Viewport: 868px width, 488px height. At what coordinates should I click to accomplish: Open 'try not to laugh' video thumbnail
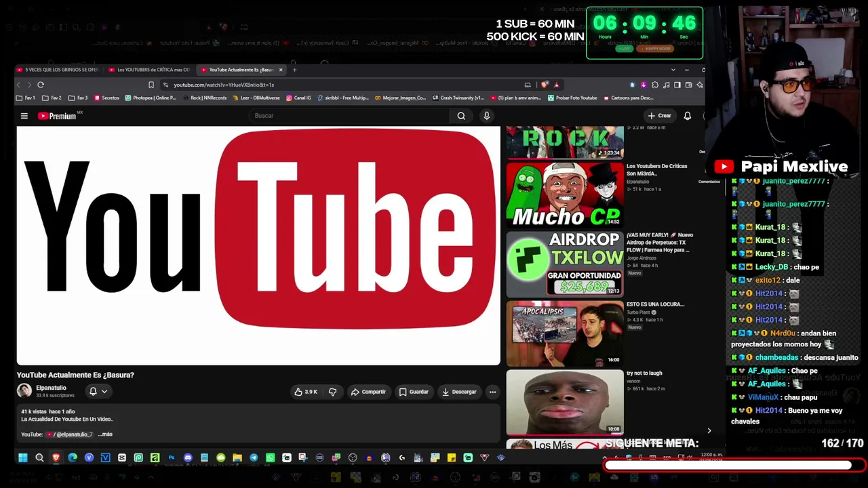[x=564, y=402]
